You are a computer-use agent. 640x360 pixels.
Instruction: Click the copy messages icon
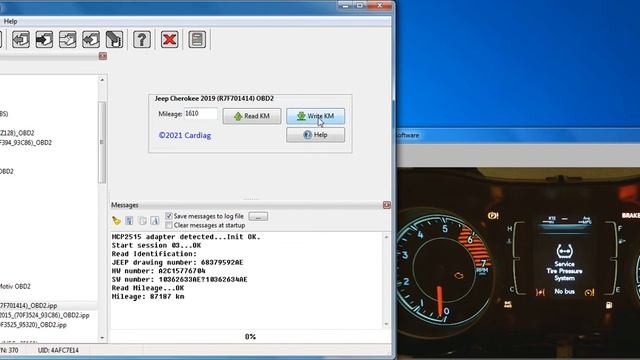[142, 221]
